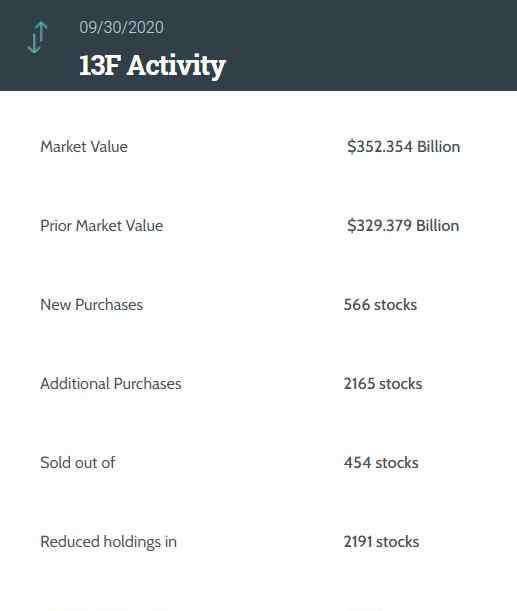Viewport: 517px width, 611px height.
Task: Click the word Purchases in Additional Purchases
Action: [x=148, y=384]
